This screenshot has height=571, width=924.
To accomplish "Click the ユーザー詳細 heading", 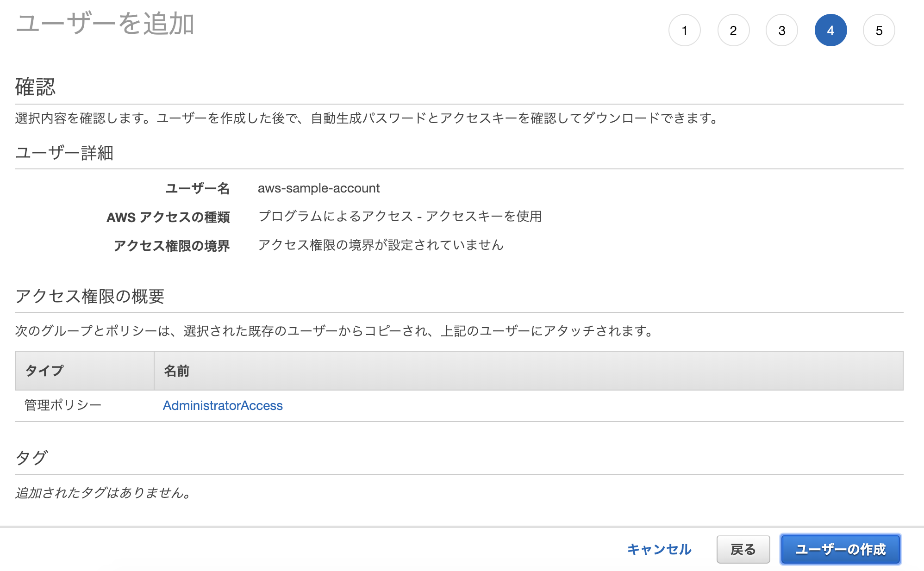I will tap(64, 153).
